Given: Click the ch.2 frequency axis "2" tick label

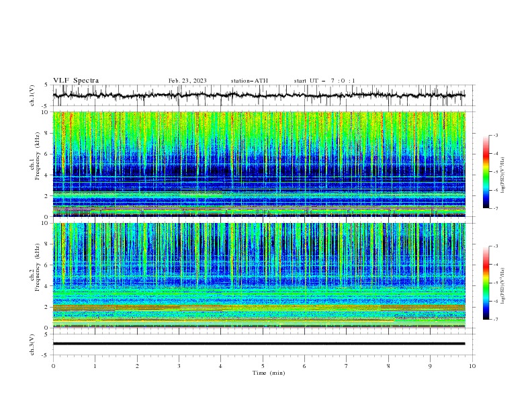Looking at the screenshot, I should pos(46,307).
